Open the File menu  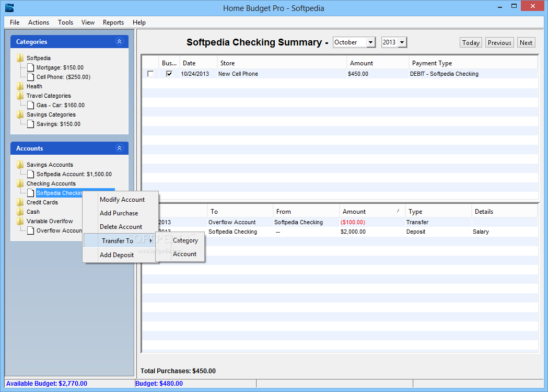point(15,22)
